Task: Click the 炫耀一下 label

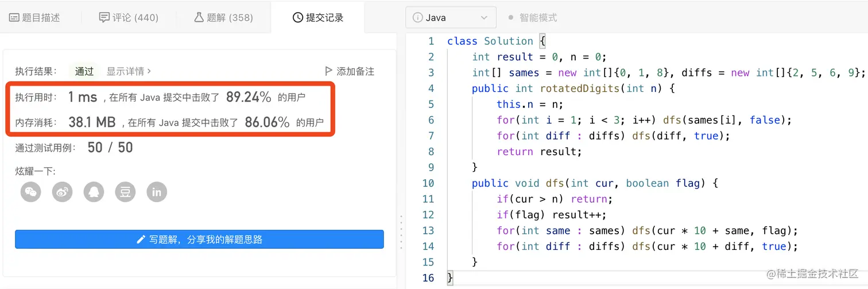Action: pos(35,171)
